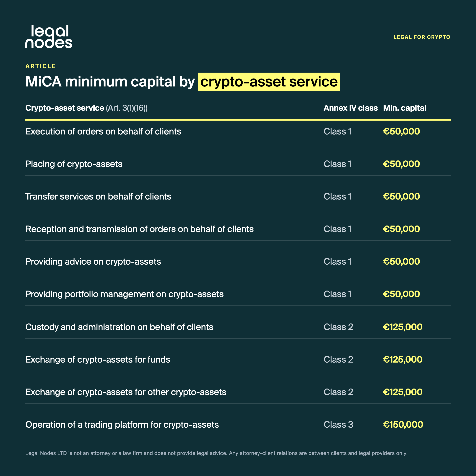Viewport: 476px width, 476px height.
Task: Click the Placing of crypto-assets row
Action: [238, 164]
